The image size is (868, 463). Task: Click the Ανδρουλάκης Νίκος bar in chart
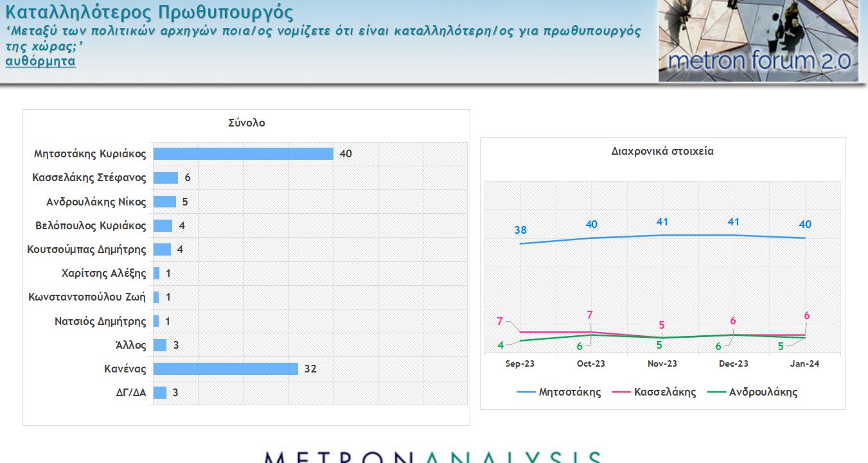pos(164,202)
